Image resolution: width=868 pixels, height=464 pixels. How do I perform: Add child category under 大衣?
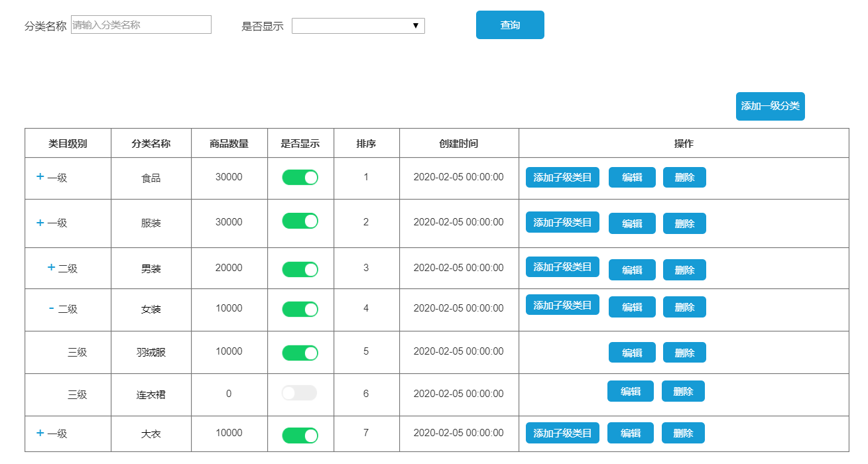coord(562,433)
